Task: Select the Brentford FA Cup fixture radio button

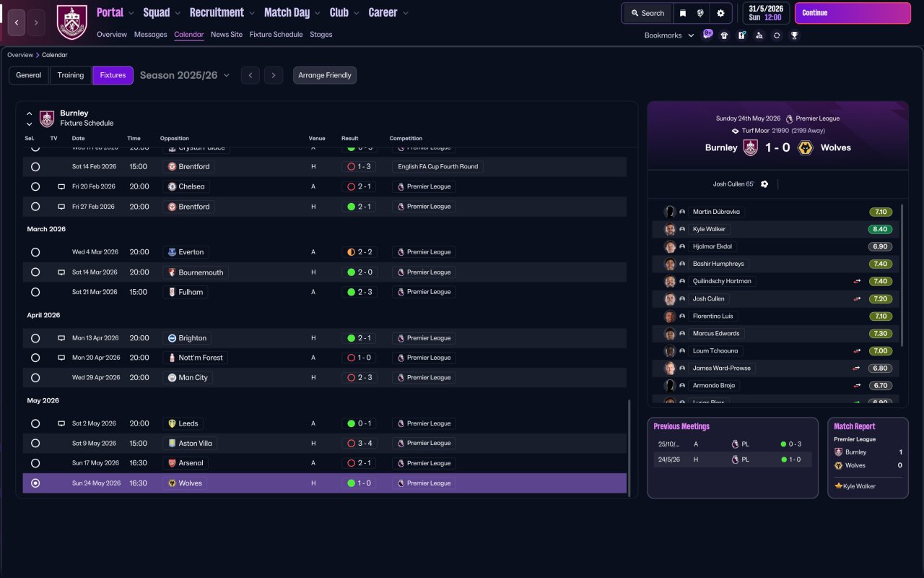Action: tap(35, 167)
